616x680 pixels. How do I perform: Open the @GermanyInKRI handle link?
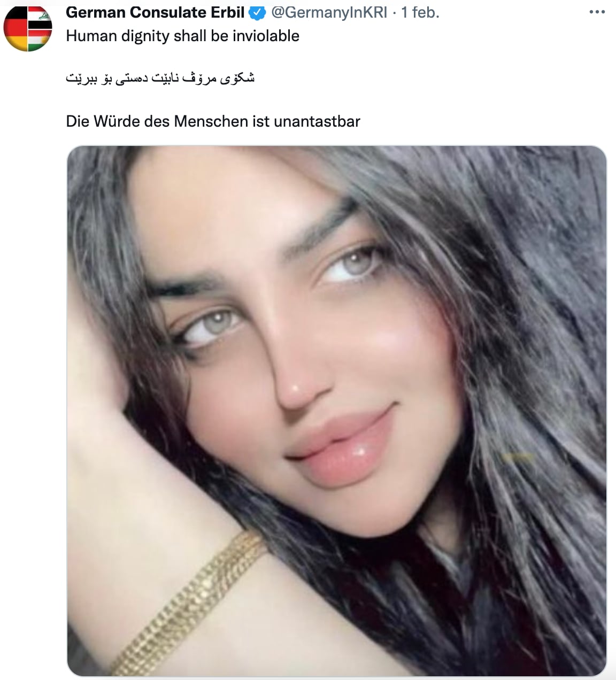coord(329,12)
